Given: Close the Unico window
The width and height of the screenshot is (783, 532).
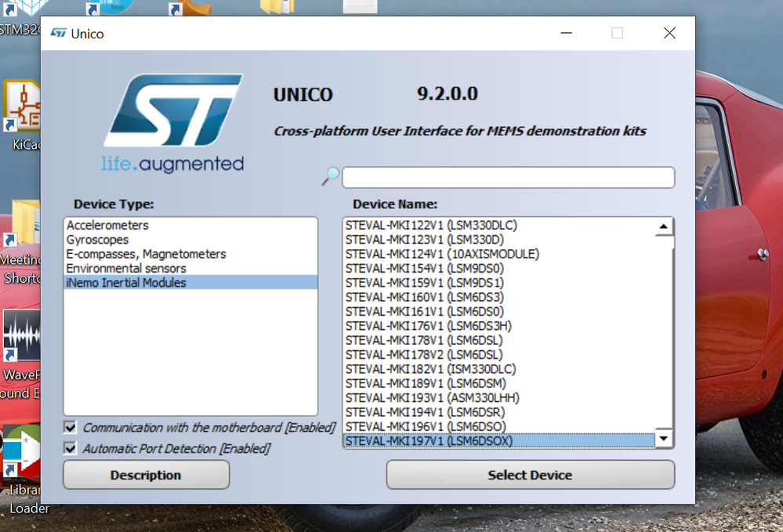Looking at the screenshot, I should coord(669,33).
